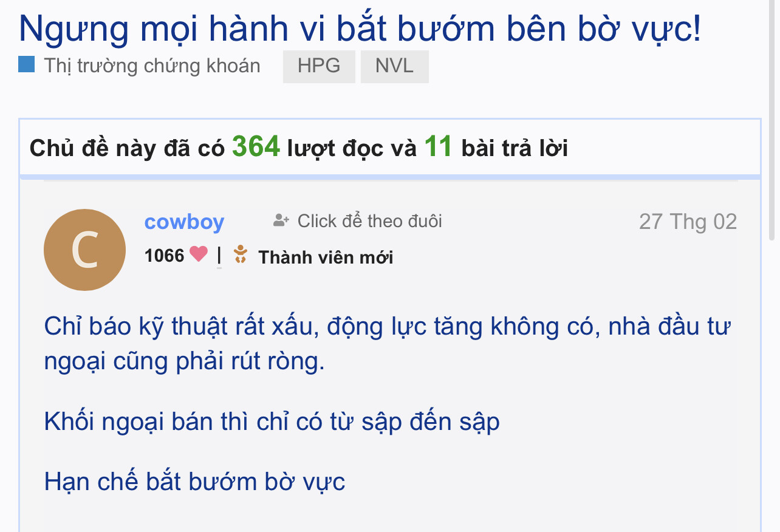780x532 pixels.
Task: Click the 1066 likes number
Action: click(164, 256)
